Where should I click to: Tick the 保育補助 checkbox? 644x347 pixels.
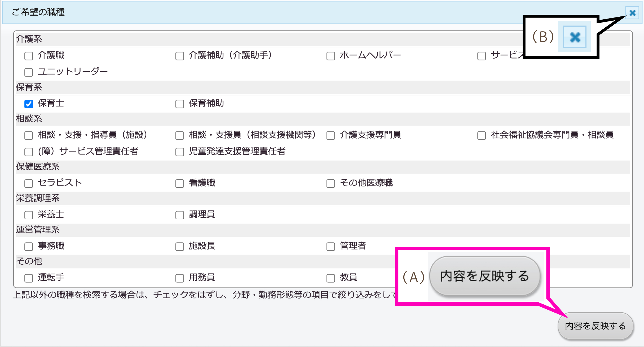click(180, 104)
